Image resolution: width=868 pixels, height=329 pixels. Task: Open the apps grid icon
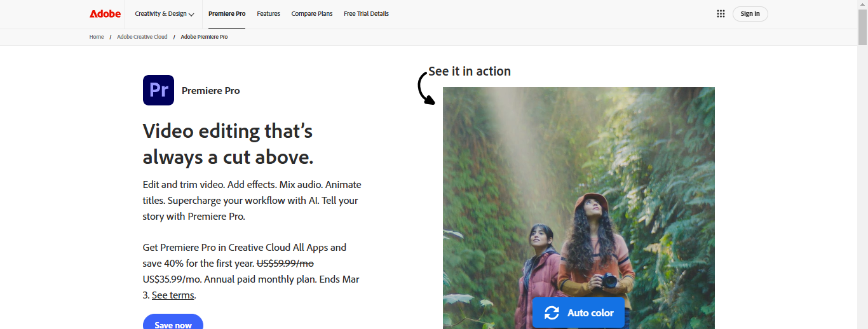tap(721, 14)
